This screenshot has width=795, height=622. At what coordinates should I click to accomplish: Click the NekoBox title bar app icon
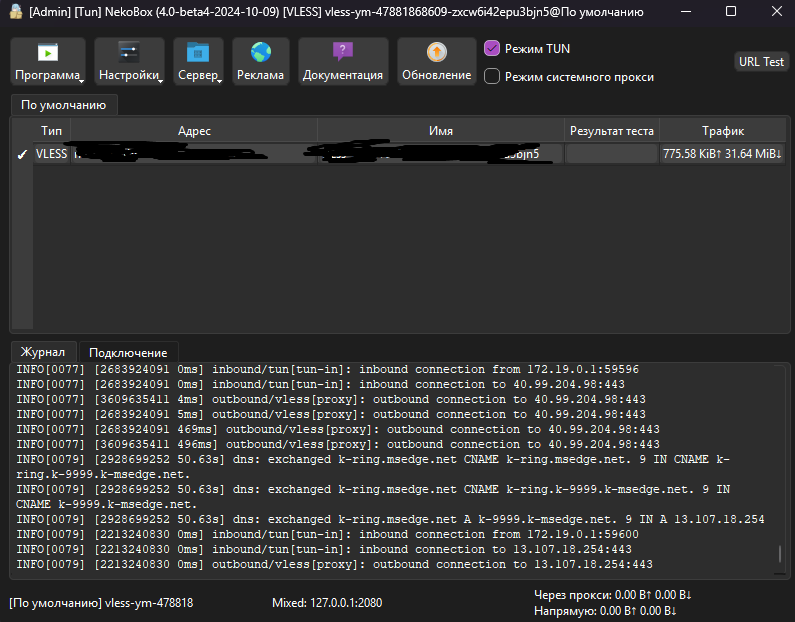tap(16, 11)
